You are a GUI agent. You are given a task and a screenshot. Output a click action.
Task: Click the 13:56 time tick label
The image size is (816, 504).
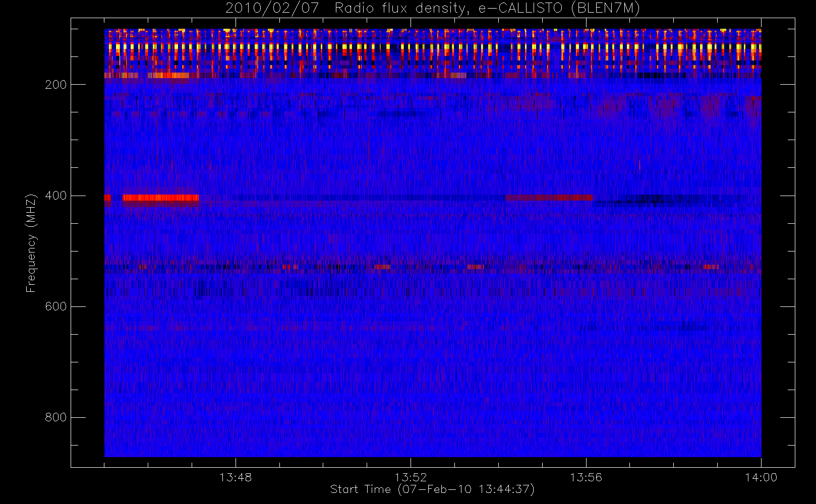pos(586,477)
